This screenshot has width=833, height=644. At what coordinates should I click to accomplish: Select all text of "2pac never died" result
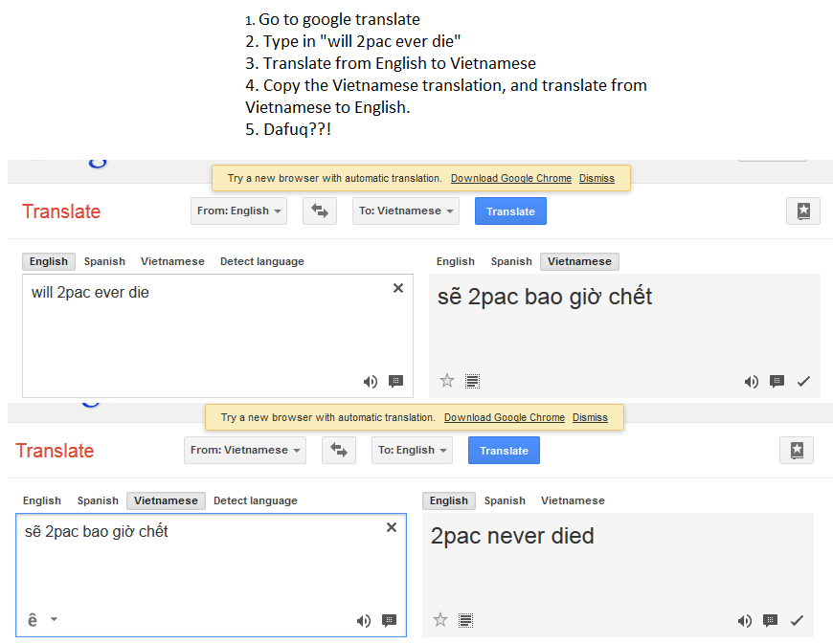pyautogui.click(x=465, y=620)
